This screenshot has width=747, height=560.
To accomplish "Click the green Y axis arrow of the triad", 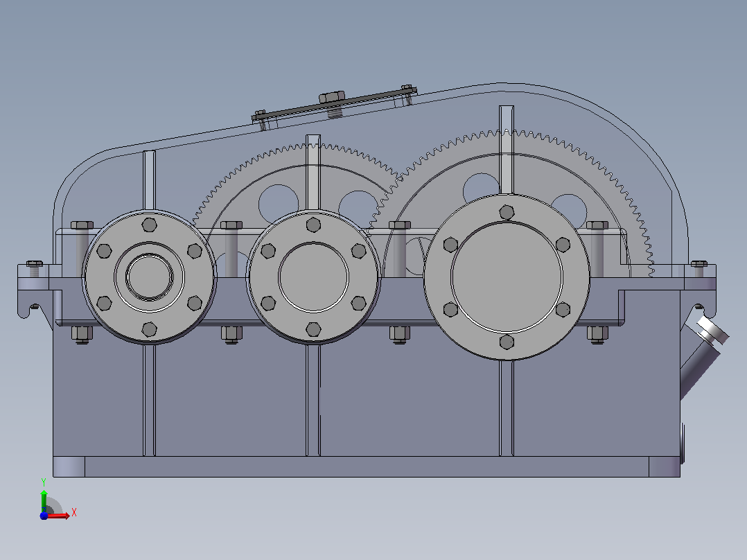I will [44, 500].
